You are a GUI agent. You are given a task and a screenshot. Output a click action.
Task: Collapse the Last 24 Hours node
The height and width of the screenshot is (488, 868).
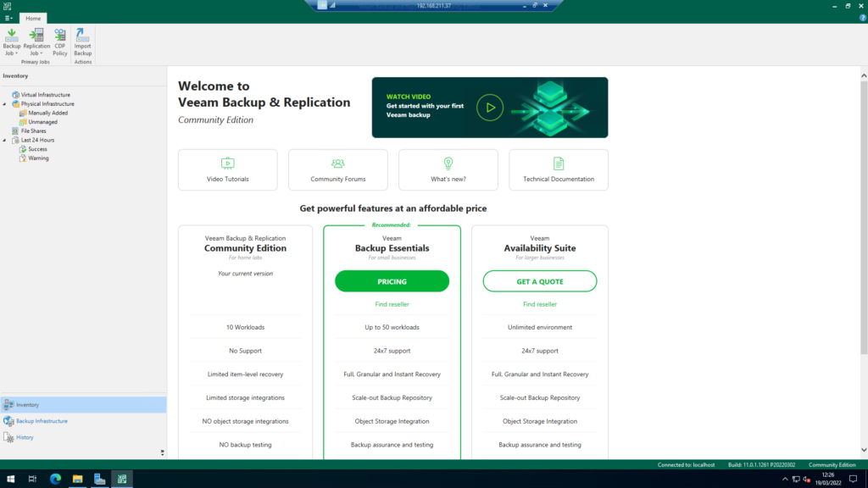(5, 140)
